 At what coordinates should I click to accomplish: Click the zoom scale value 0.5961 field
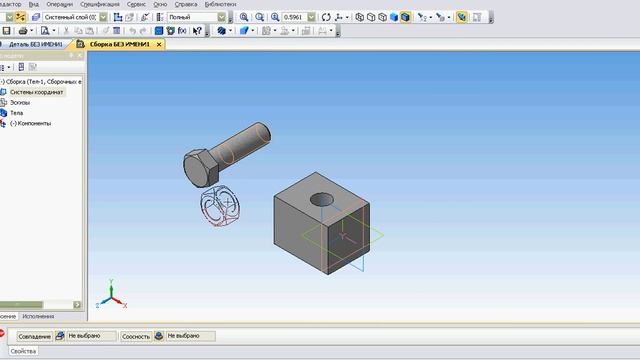(295, 17)
